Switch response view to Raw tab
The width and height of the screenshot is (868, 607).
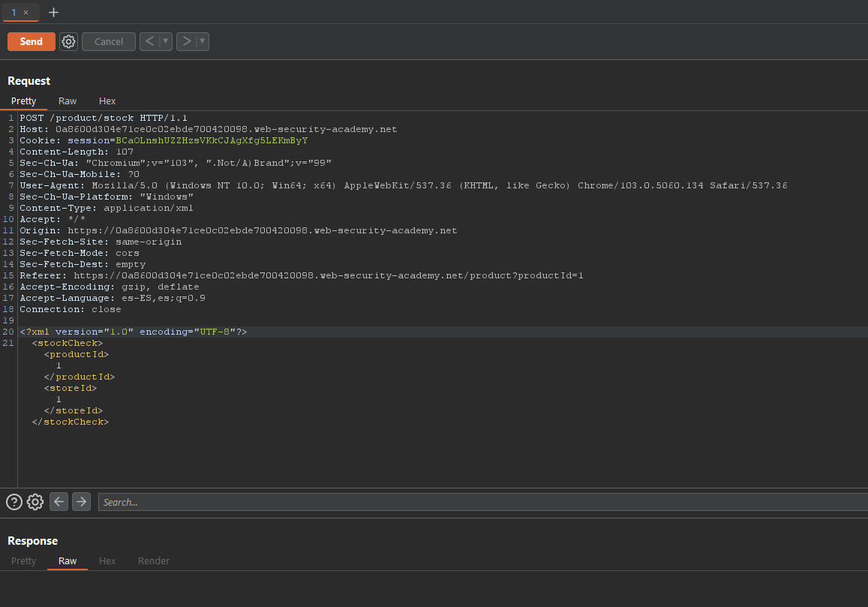pyautogui.click(x=68, y=561)
